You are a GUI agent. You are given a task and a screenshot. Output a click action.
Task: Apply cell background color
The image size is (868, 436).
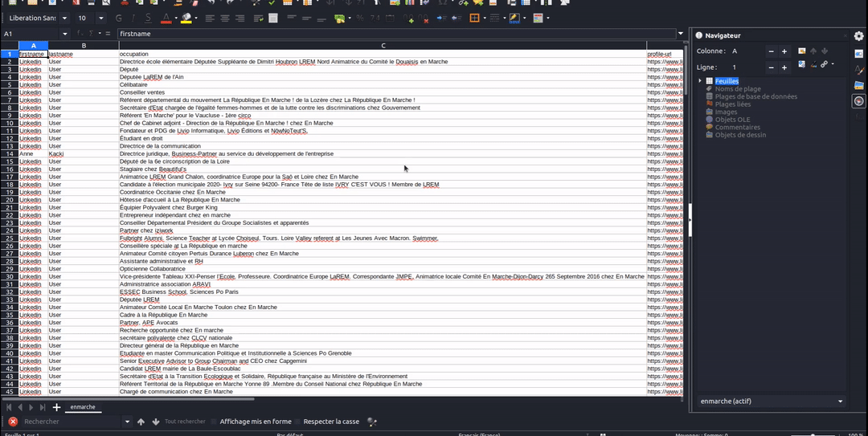coord(515,18)
